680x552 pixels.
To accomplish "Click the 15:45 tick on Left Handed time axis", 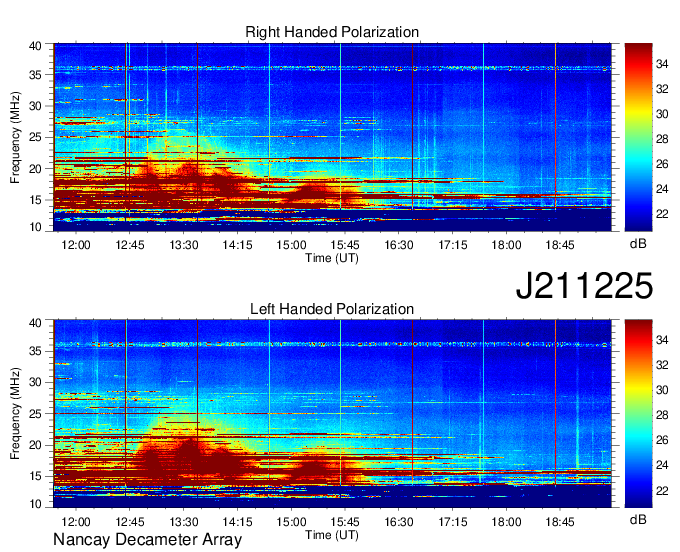I will (x=345, y=522).
